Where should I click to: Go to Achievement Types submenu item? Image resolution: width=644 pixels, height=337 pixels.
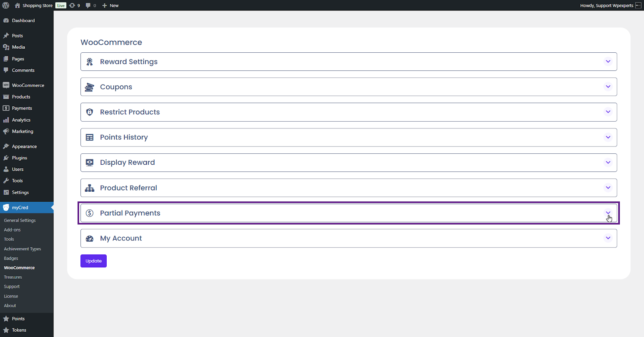23,249
